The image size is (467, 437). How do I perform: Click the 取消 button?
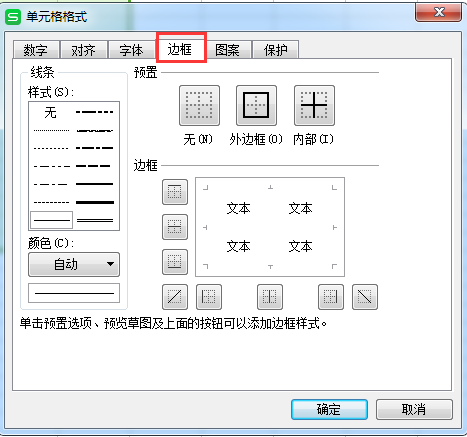414,409
